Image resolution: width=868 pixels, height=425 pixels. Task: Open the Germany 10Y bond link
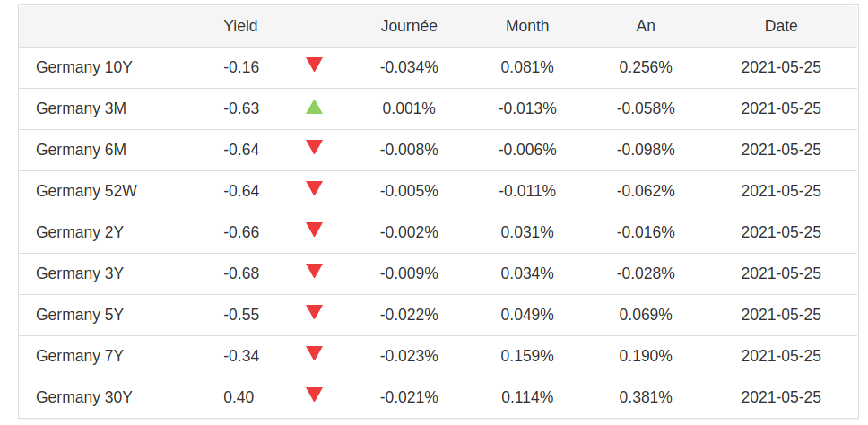coord(84,67)
